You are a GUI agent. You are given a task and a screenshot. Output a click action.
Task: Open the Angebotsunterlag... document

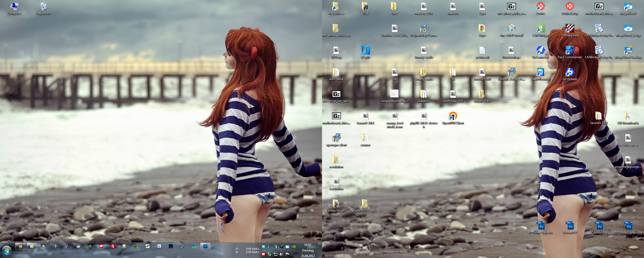[x=394, y=96]
